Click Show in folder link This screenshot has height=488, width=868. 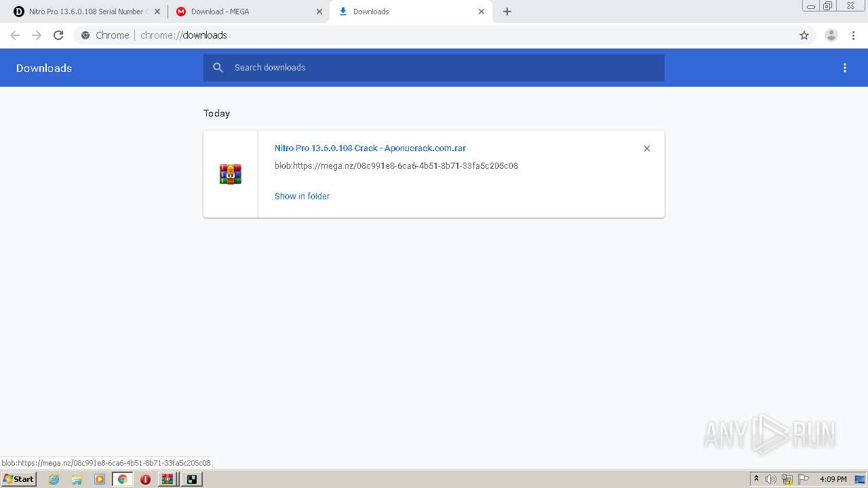[x=302, y=196]
